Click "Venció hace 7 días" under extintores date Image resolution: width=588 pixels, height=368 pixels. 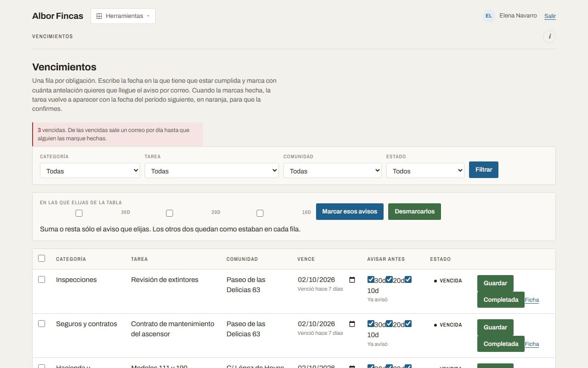click(x=320, y=289)
